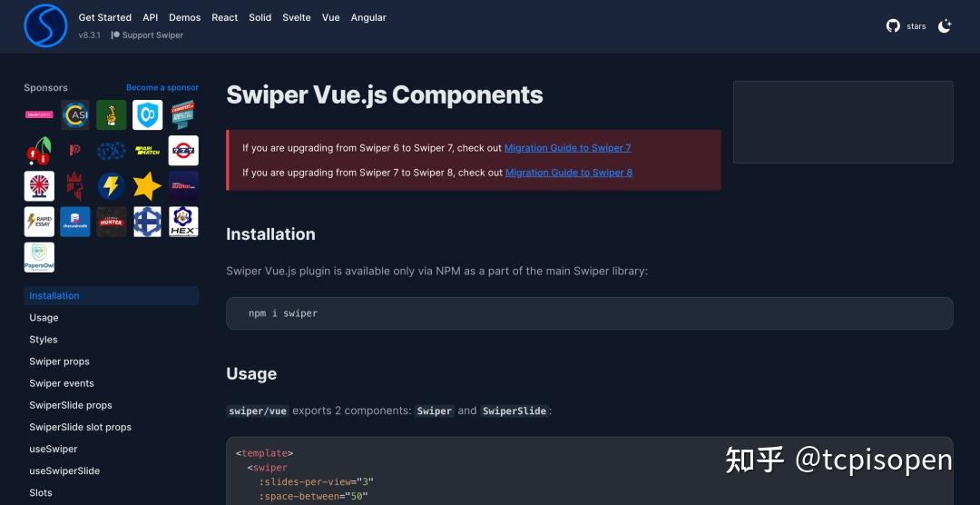Click the PapersOwl sponsor logo
Image resolution: width=980 pixels, height=505 pixels.
tap(39, 257)
